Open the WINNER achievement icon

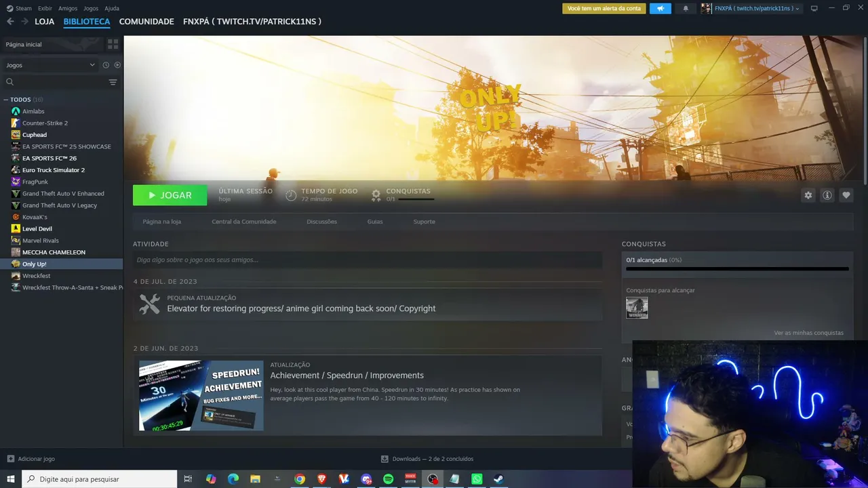click(x=637, y=308)
